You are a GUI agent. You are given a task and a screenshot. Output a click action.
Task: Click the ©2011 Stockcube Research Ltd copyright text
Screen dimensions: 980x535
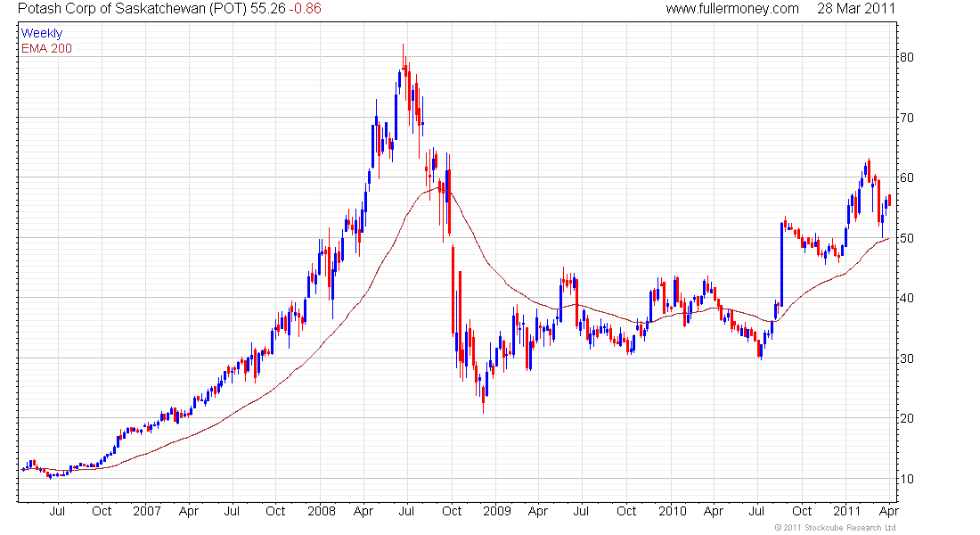click(835, 528)
